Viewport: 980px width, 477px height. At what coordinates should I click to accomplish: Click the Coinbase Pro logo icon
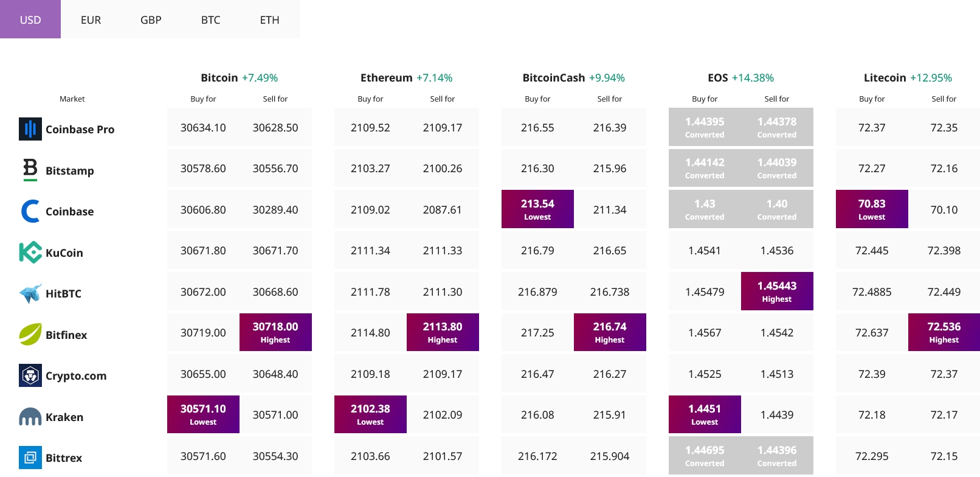pyautogui.click(x=30, y=129)
